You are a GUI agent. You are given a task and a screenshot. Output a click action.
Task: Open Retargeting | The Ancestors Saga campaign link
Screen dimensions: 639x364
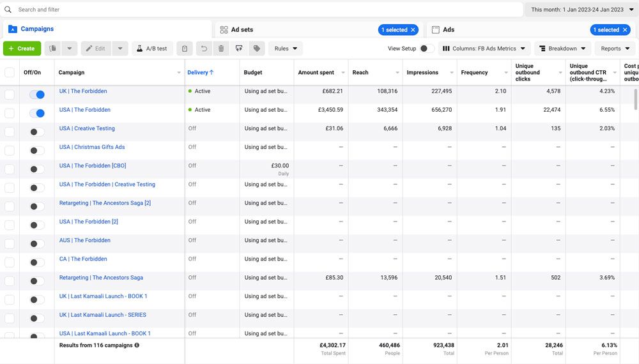tap(101, 278)
